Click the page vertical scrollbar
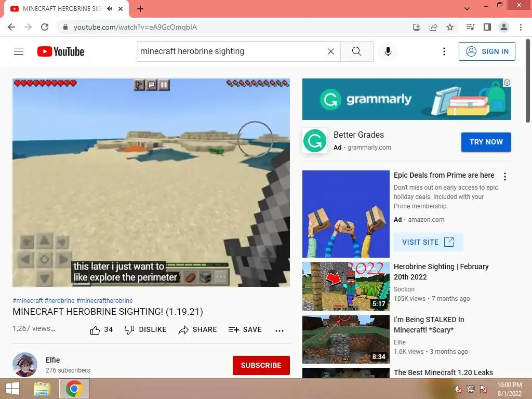This screenshot has width=532, height=399. (528, 81)
